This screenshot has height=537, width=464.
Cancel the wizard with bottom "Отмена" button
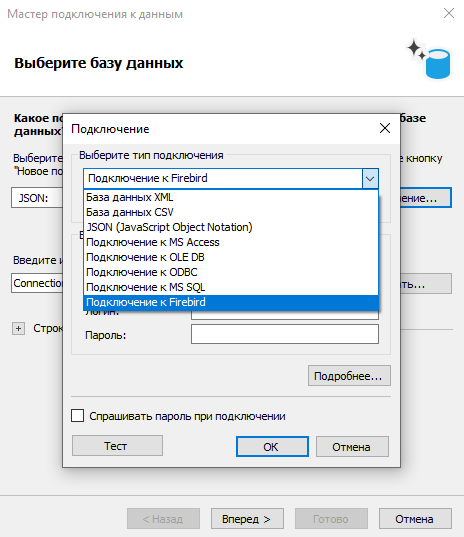click(x=415, y=519)
